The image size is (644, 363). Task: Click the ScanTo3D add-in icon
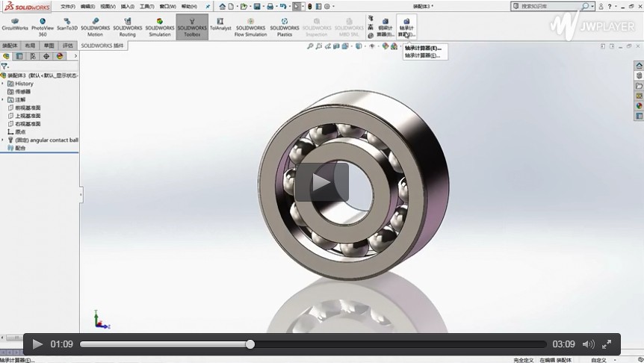coord(67,26)
